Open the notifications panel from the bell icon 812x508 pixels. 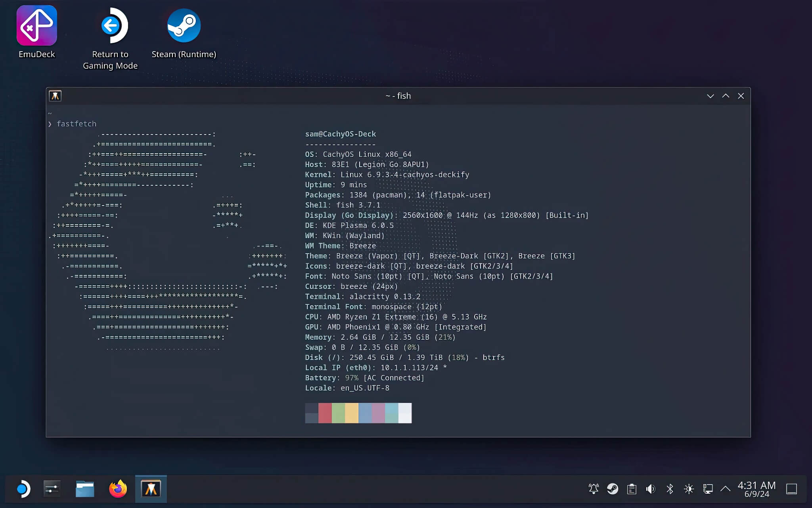tap(594, 489)
